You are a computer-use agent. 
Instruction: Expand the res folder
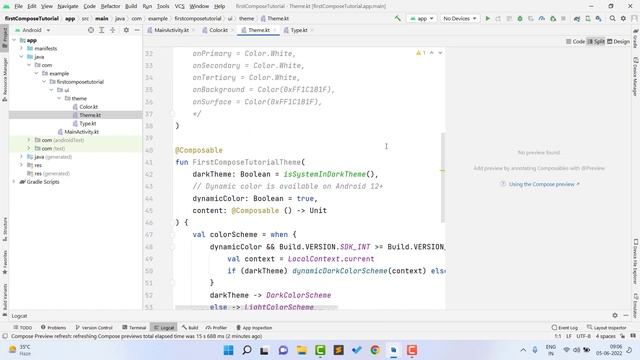pyautogui.click(x=22, y=165)
